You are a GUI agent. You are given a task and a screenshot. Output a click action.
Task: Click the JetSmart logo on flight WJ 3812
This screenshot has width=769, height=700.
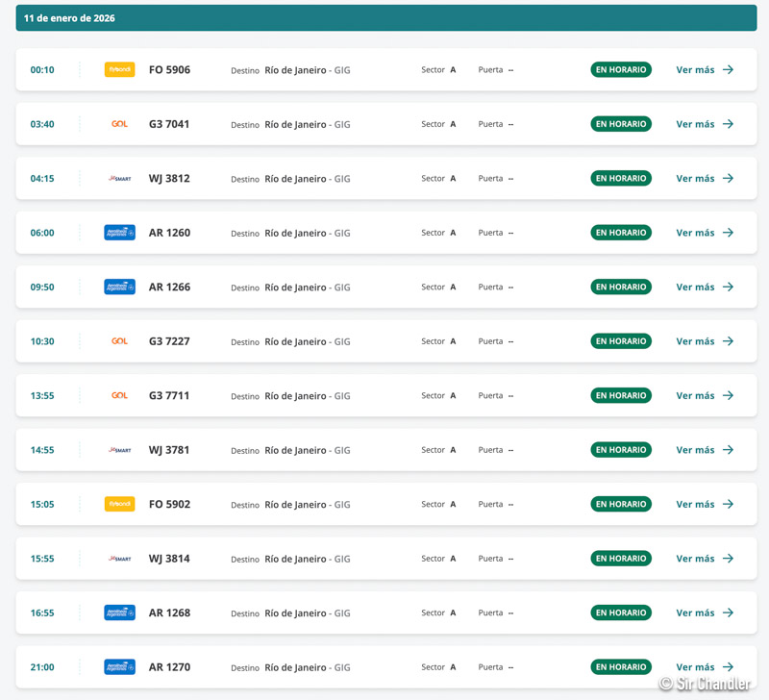pyautogui.click(x=119, y=179)
